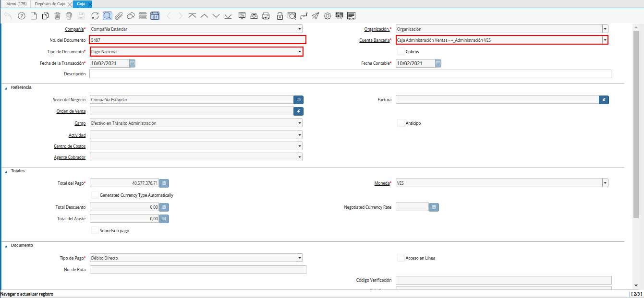Image resolution: width=644 pixels, height=298 pixels.
Task: Click the Socio del Negocio label link
Action: coord(69,100)
